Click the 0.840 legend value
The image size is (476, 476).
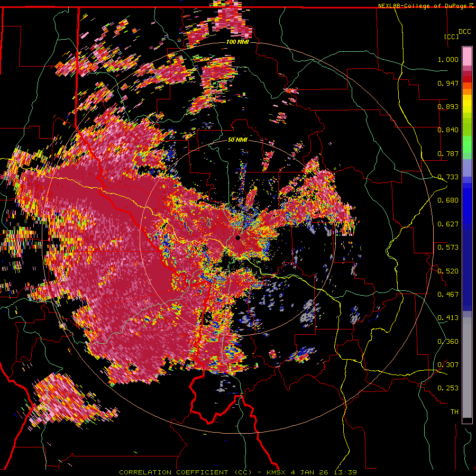(x=448, y=130)
